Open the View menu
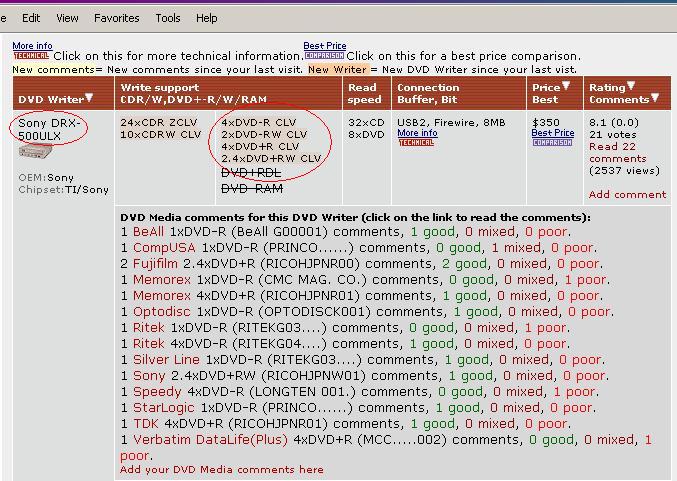Screen dimensions: 677x481 point(67,18)
